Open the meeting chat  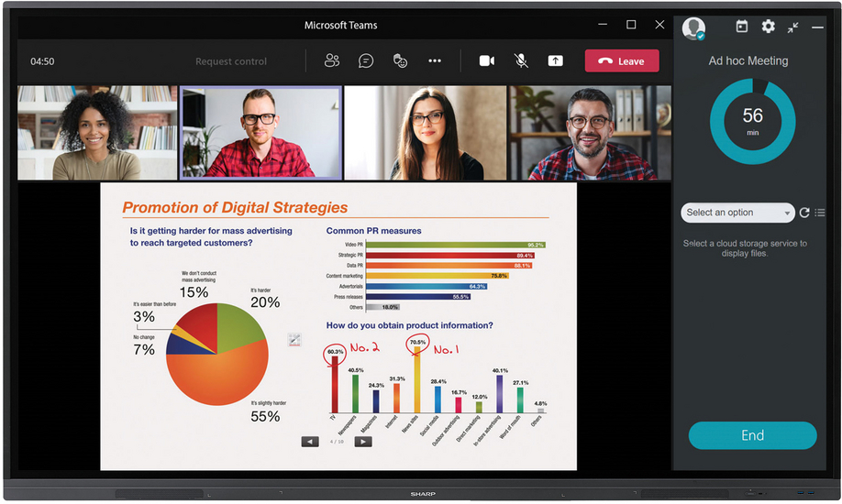(x=366, y=61)
